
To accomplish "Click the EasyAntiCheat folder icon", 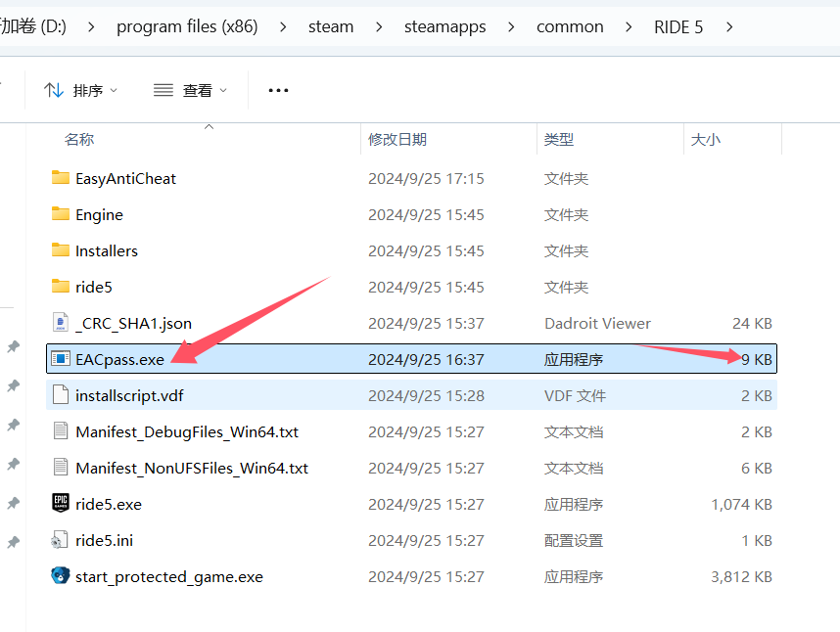I will tap(61, 178).
